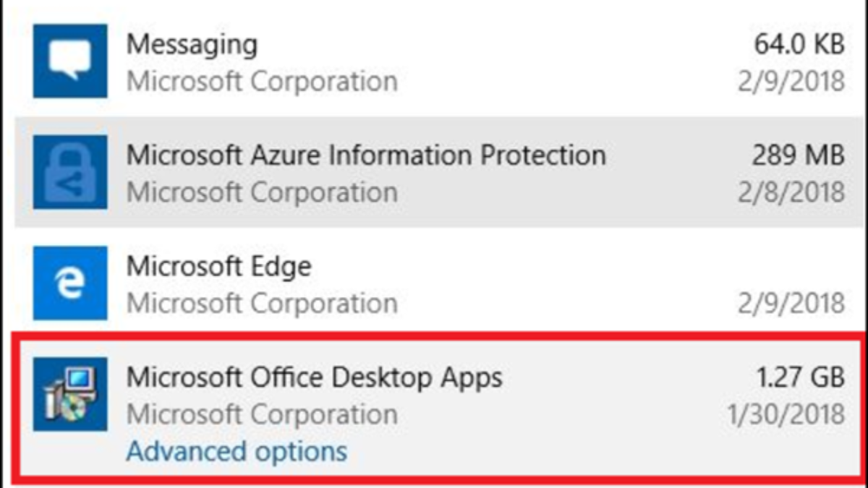Click the 64.0 KB size of Messaging
Viewport: 868px width, 488px height.
tap(799, 44)
